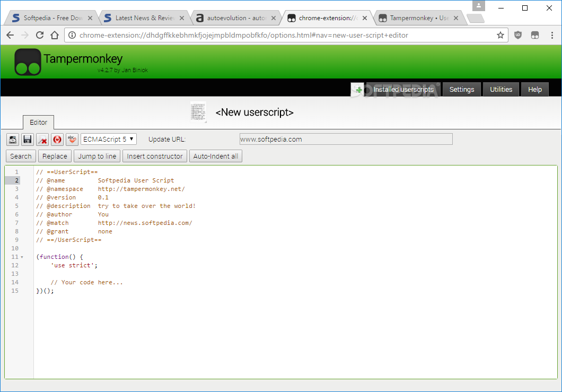Click into the Update URL field
This screenshot has width=562, height=392.
(x=346, y=139)
